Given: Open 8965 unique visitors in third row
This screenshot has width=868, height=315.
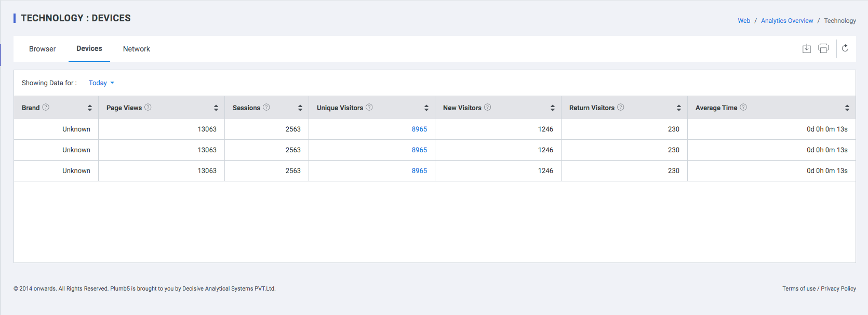Looking at the screenshot, I should 419,170.
